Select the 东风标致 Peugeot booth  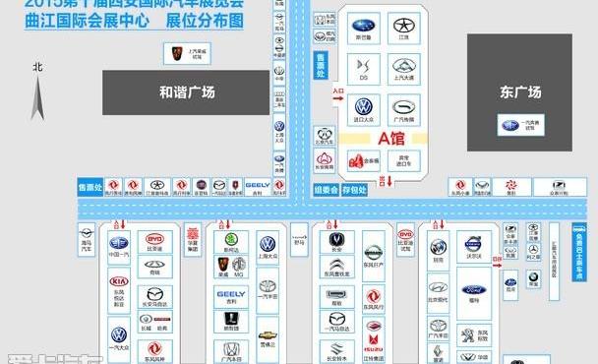(474, 335)
